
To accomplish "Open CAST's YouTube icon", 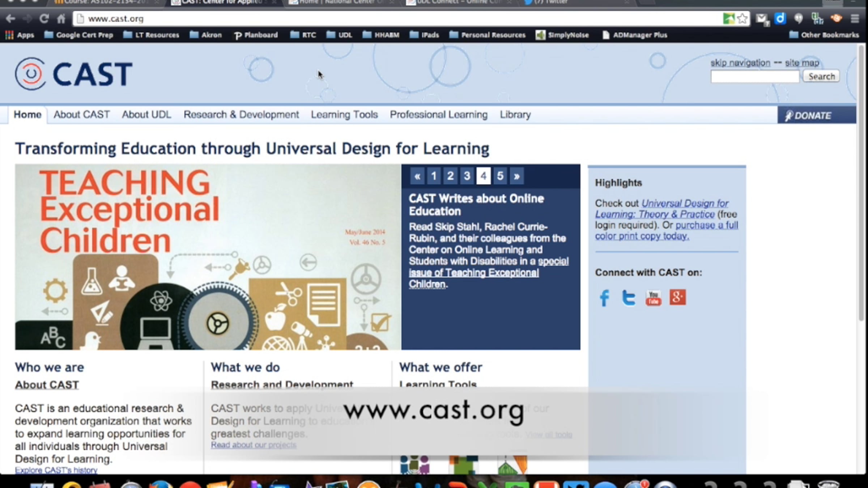I will (653, 298).
